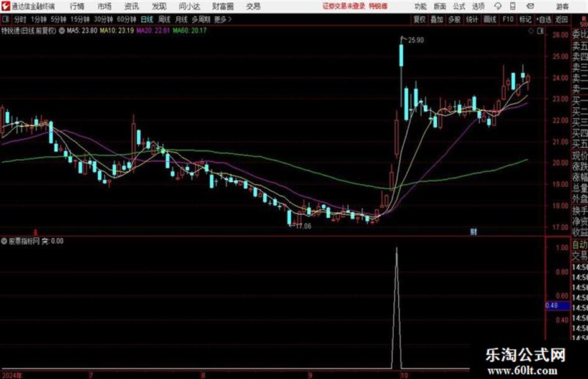Screen dimensions: 588x379
Task: Click the 财 marker on the chart
Action: click(474, 232)
